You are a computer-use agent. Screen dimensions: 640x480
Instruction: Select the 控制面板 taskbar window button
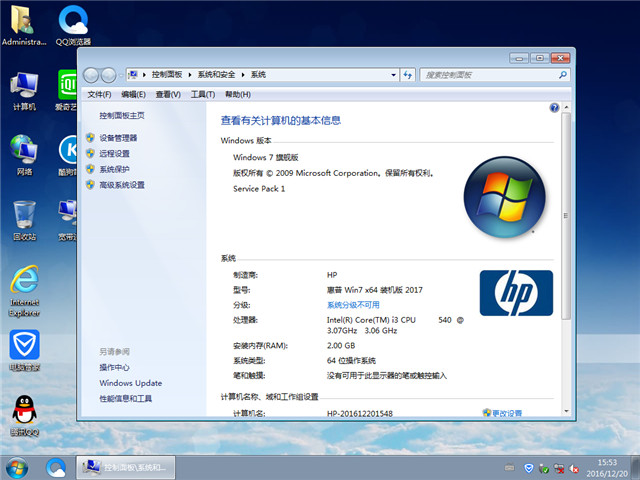[126, 468]
